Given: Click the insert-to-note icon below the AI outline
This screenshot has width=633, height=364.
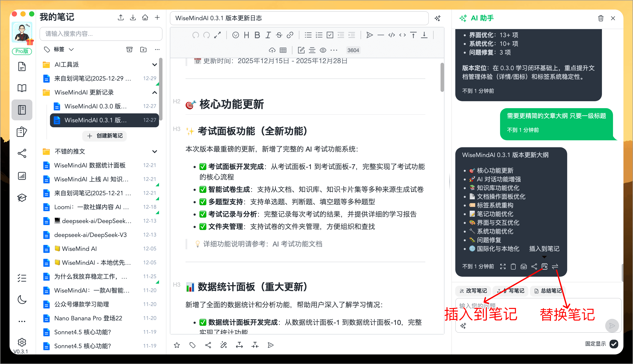Looking at the screenshot, I should [545, 266].
